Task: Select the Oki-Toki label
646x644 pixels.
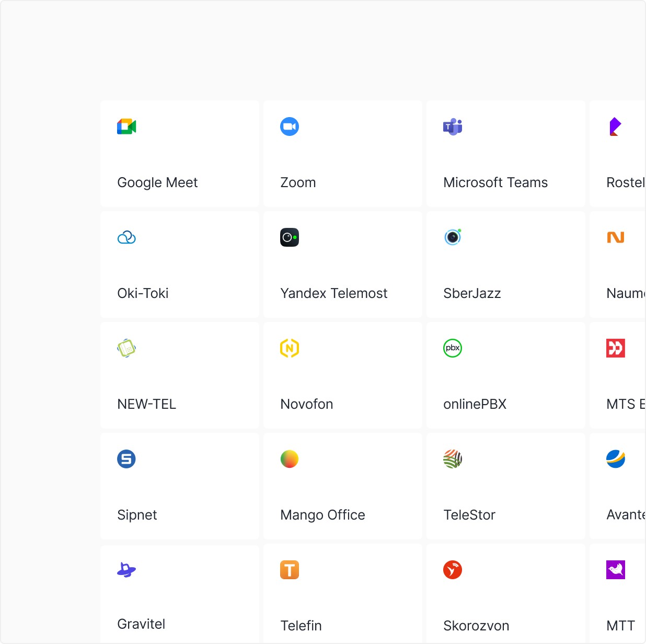Action: (143, 293)
